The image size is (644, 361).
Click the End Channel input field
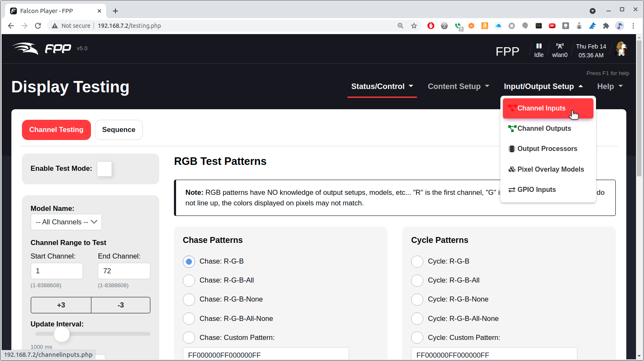124,271
